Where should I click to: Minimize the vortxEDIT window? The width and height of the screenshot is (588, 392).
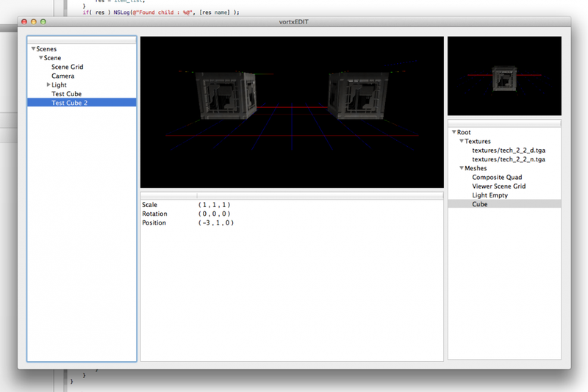click(34, 22)
